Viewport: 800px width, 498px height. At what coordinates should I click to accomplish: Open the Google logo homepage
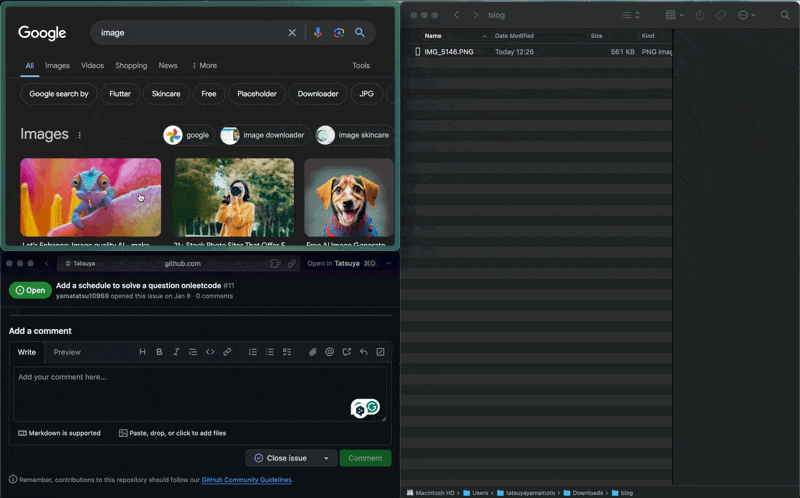(42, 33)
